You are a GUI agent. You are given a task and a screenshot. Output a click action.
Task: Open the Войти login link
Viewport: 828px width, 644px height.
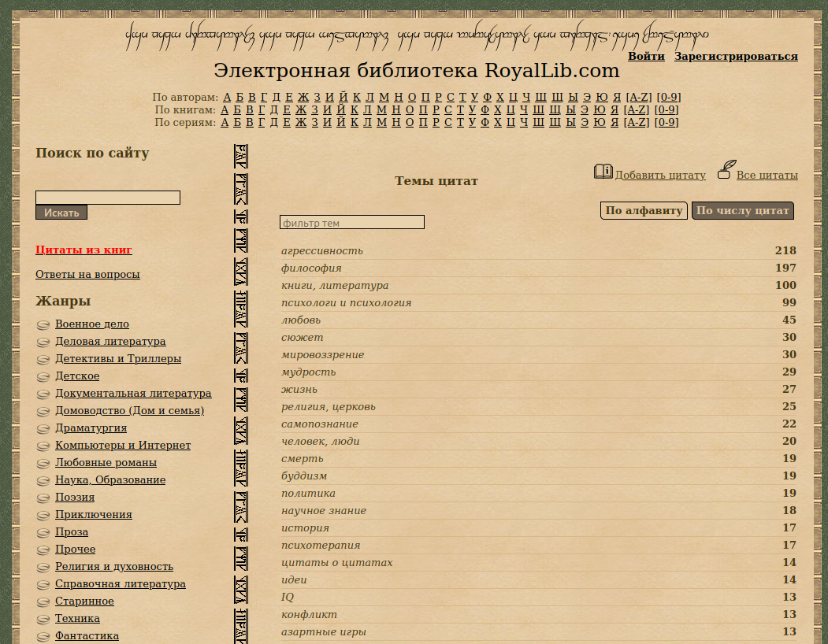[x=646, y=57]
